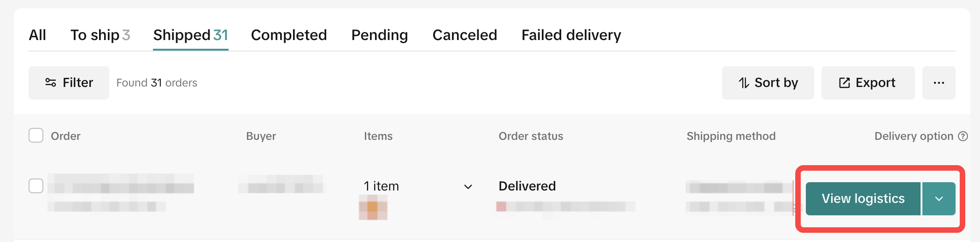Toggle the select-all orders checkbox
The height and width of the screenshot is (242, 980).
(x=36, y=136)
